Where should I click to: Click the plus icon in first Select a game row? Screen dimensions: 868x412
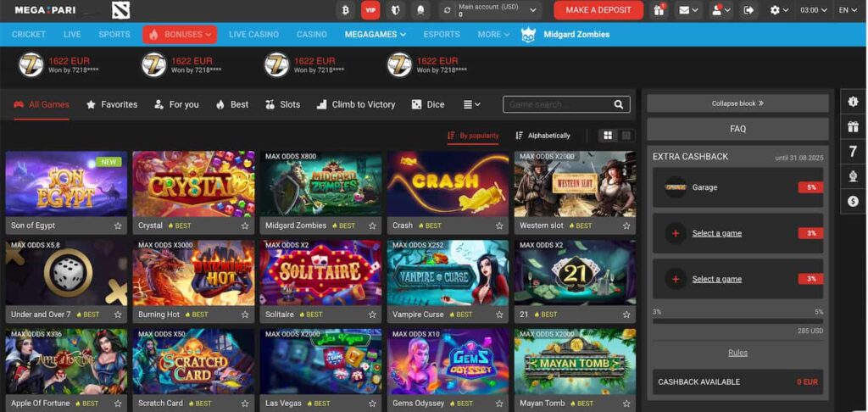click(676, 233)
